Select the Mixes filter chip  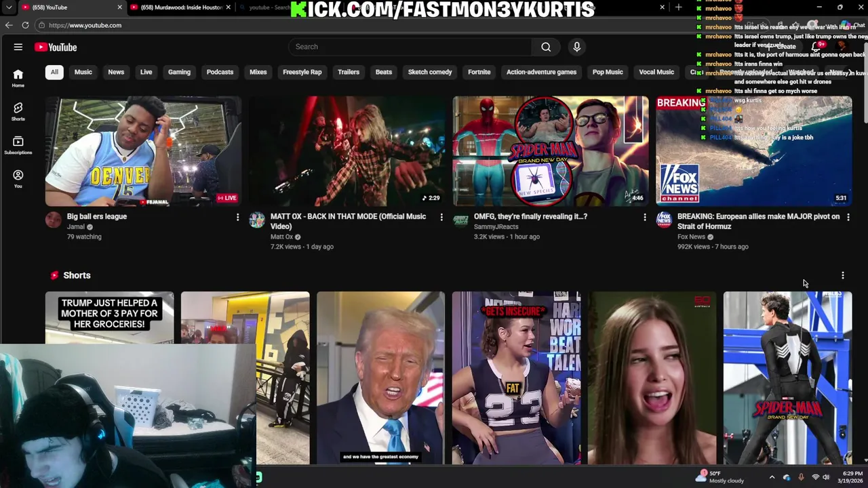(x=258, y=72)
